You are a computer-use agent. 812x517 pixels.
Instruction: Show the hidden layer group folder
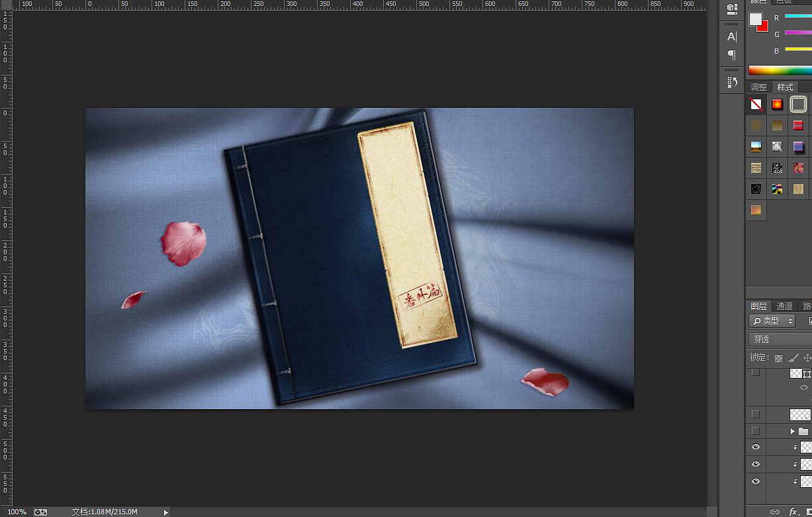tap(756, 431)
